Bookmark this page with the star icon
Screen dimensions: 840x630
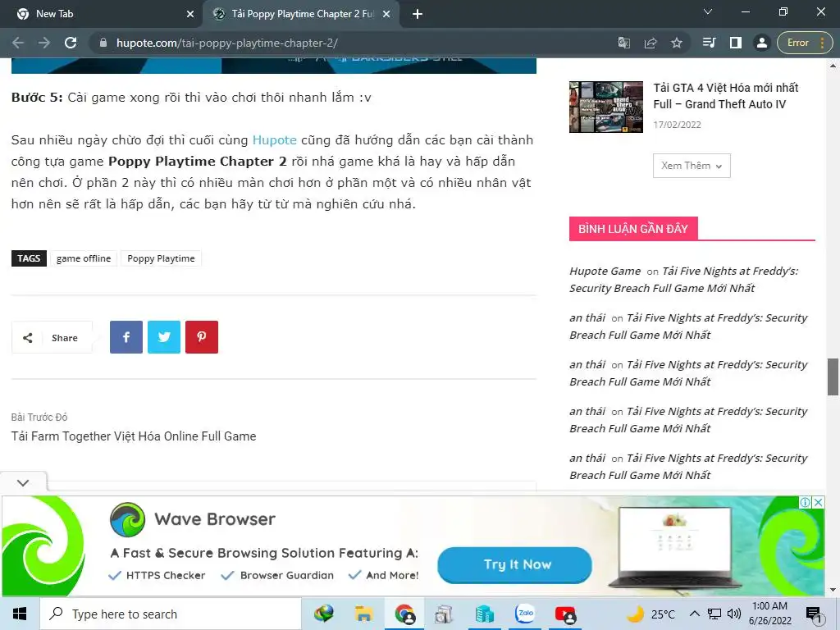(x=677, y=43)
